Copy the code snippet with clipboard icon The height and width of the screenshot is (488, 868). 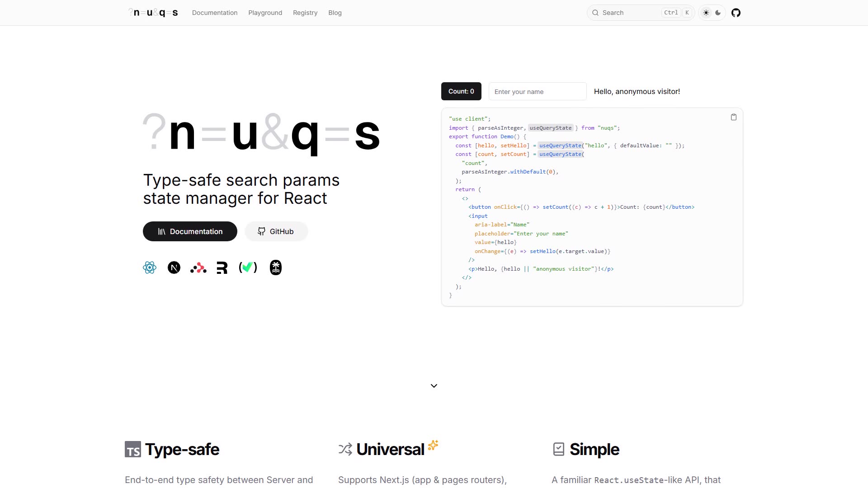click(734, 117)
